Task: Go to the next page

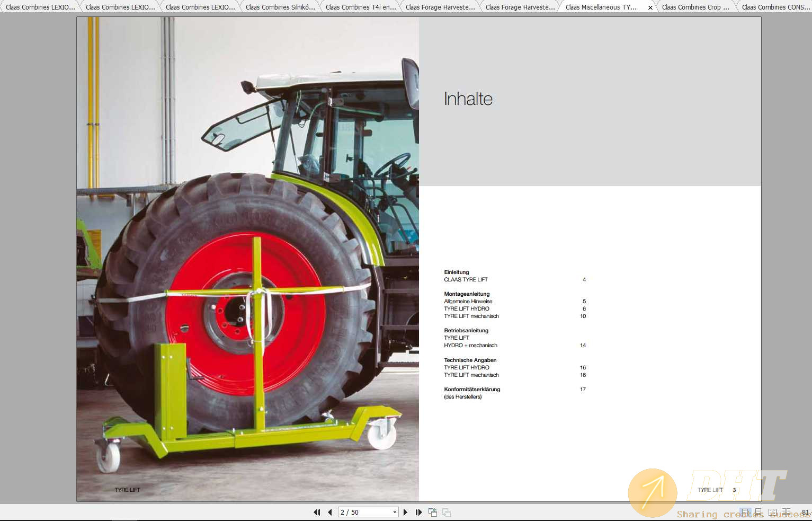Action: click(405, 512)
